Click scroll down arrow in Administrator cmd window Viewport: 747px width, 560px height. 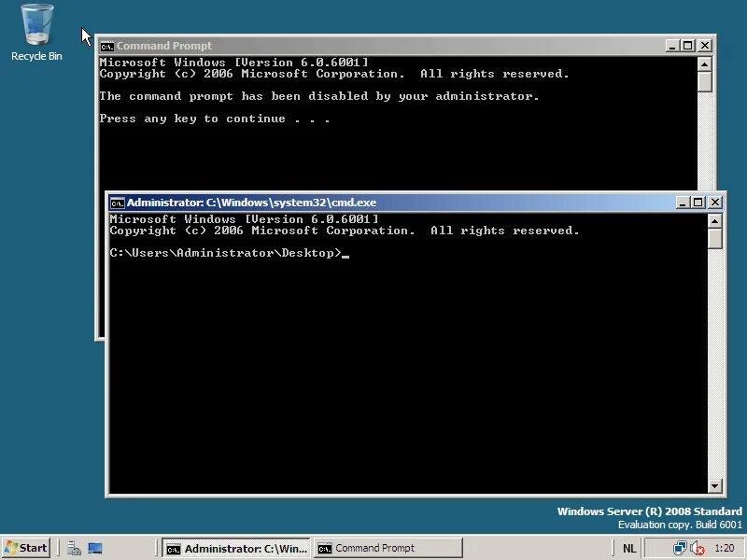pyautogui.click(x=714, y=485)
